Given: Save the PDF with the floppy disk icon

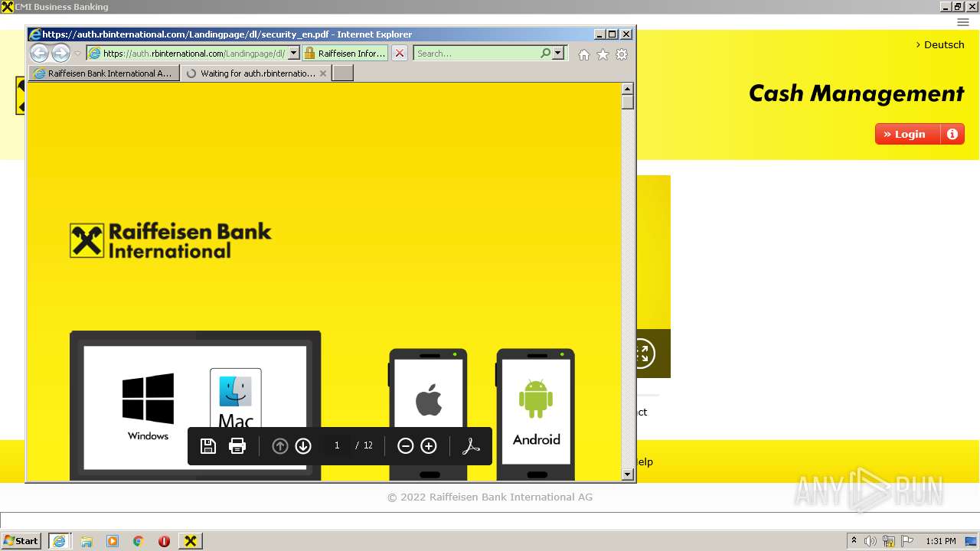Looking at the screenshot, I should (x=207, y=446).
